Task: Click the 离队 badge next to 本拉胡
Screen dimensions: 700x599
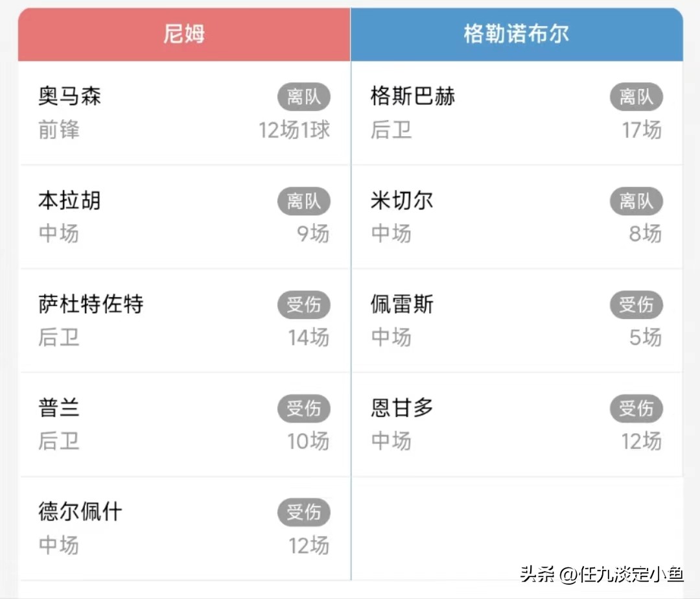Action: pyautogui.click(x=305, y=201)
